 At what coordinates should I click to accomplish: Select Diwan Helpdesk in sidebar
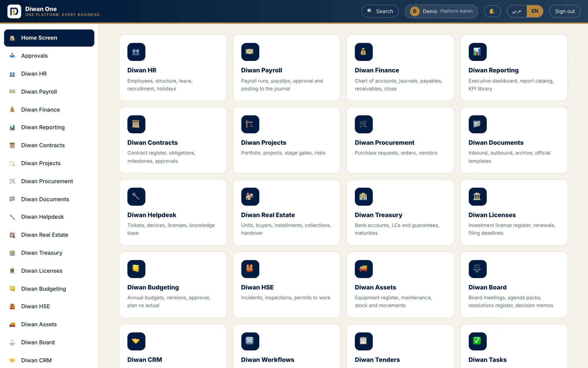pos(49,217)
